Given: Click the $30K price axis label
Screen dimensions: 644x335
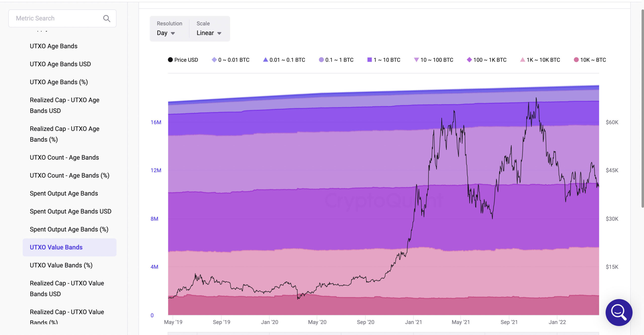Looking at the screenshot, I should click(x=612, y=219).
